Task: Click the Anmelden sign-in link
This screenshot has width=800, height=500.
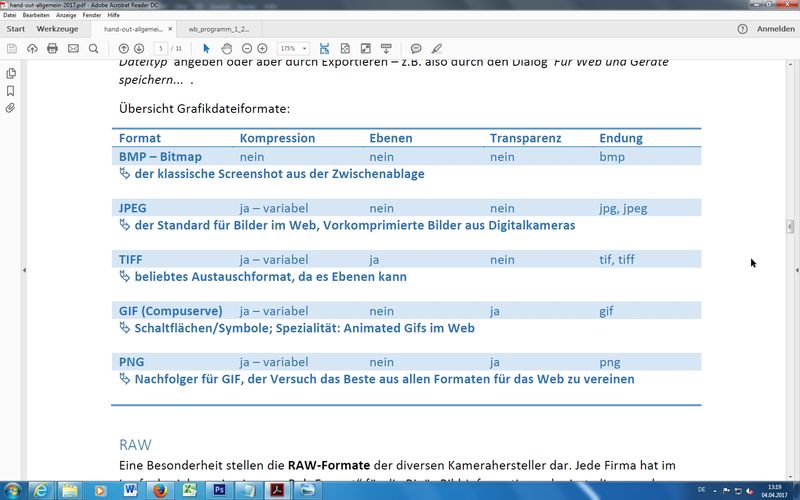Action: [x=774, y=29]
